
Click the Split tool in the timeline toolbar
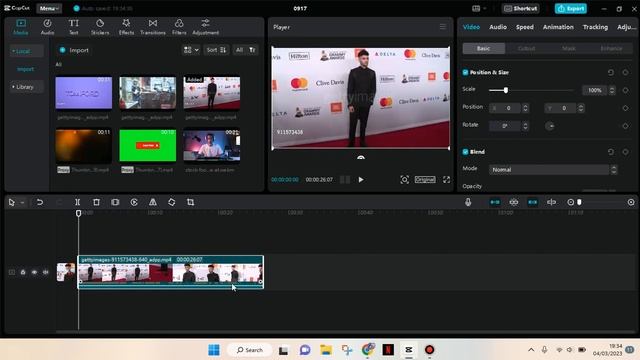[77, 202]
